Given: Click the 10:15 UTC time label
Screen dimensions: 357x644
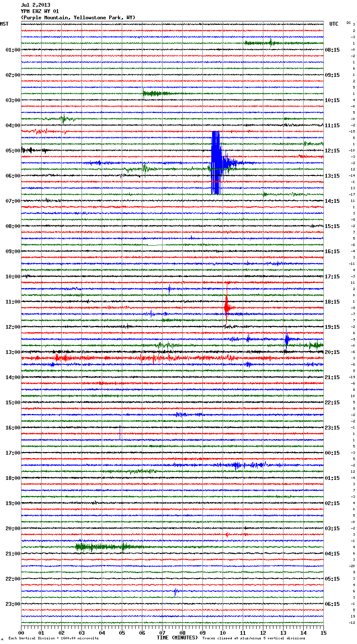Looking at the screenshot, I should pyautogui.click(x=332, y=100).
